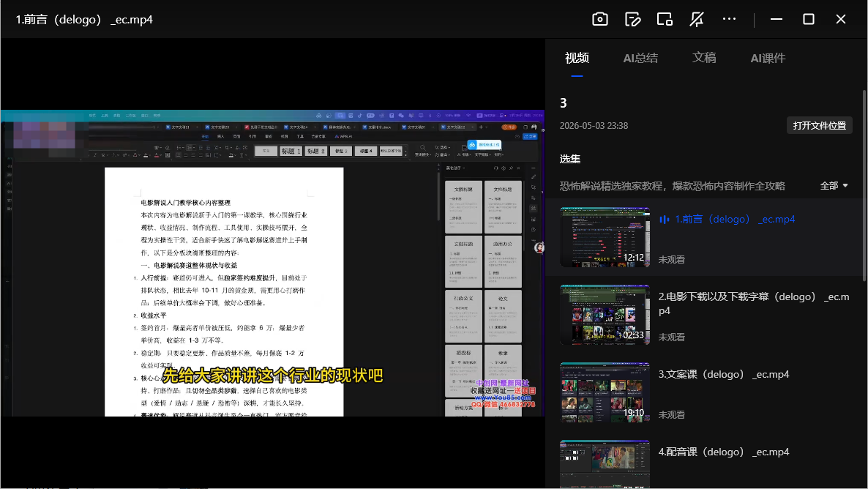Toggle the crossed-out effects icon

tap(697, 19)
